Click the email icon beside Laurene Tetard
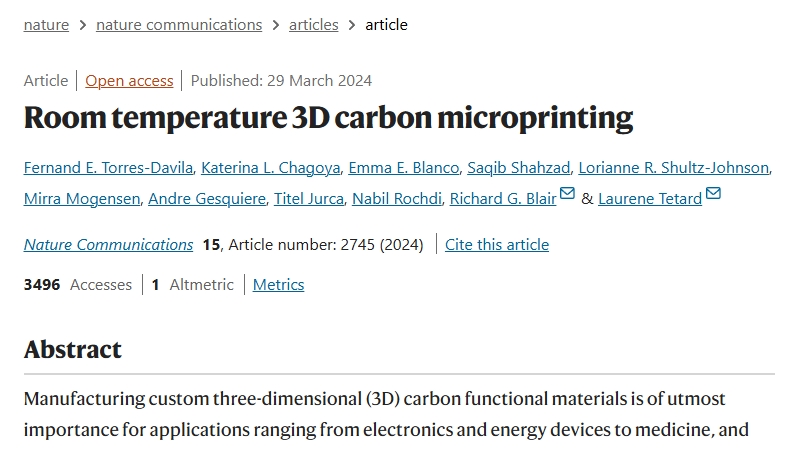 coord(713,194)
